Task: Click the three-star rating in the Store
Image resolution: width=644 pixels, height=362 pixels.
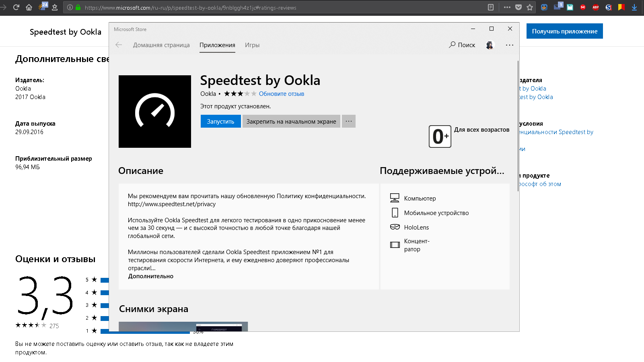Action: click(240, 94)
